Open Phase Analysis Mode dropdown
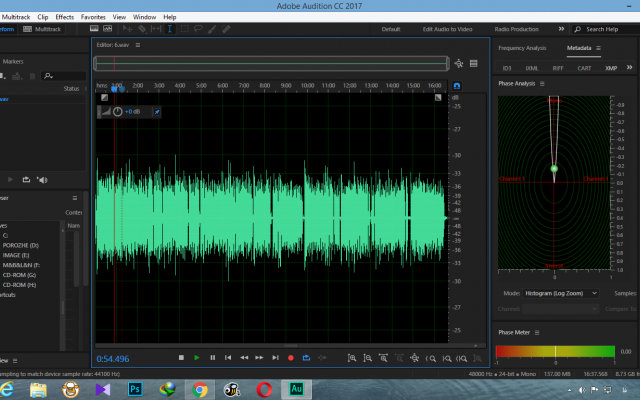 [x=560, y=293]
